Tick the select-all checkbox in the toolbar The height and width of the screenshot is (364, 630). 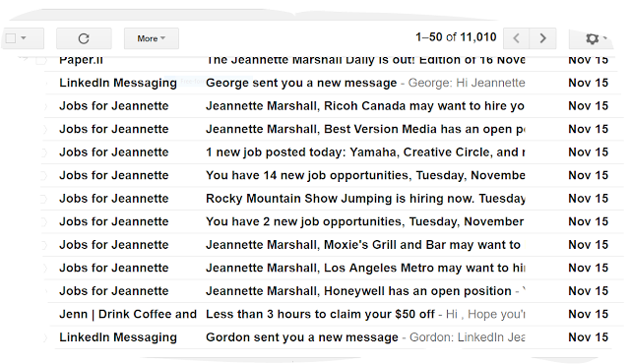[11, 38]
